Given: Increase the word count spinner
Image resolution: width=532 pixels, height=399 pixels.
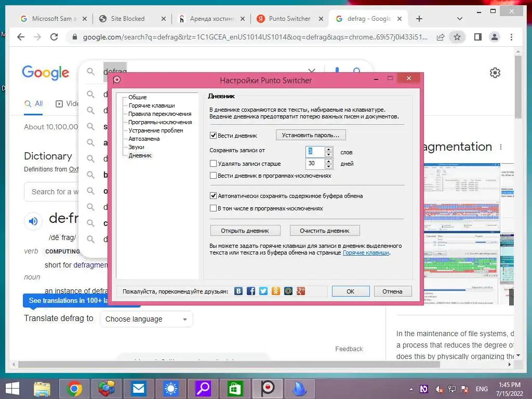Looking at the screenshot, I should pyautogui.click(x=328, y=149).
